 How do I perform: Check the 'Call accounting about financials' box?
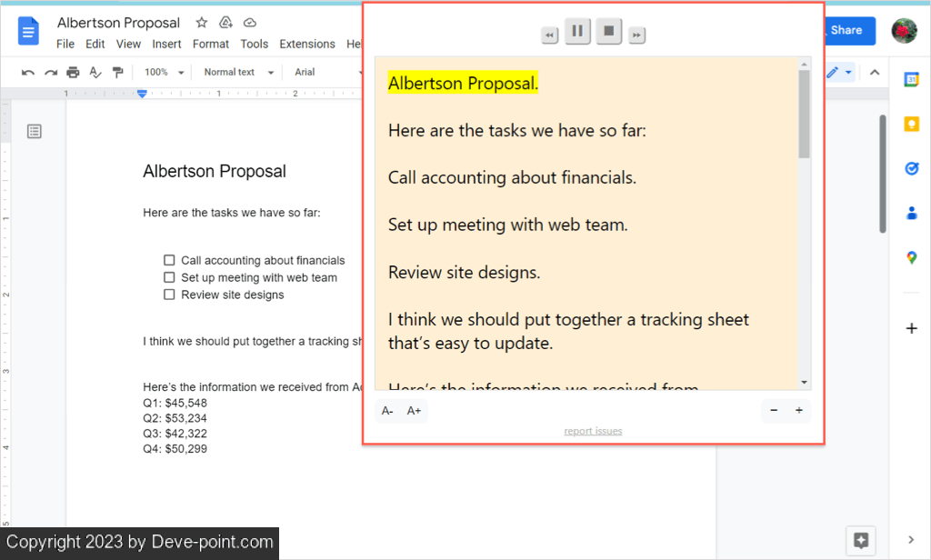click(169, 260)
